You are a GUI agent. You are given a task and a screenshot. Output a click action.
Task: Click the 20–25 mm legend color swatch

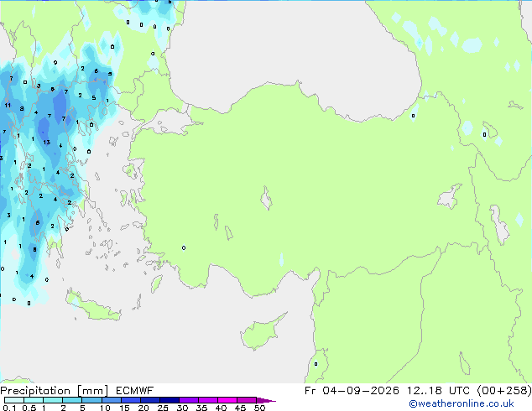[x=150, y=400]
